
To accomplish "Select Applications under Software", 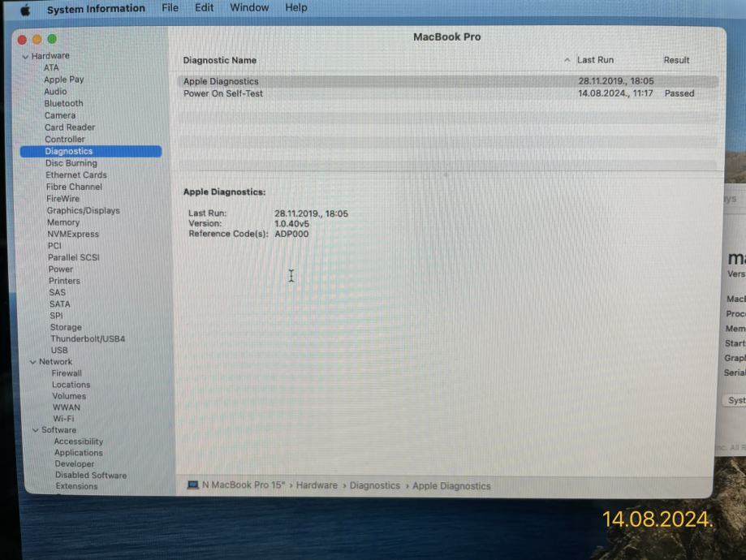I will [x=79, y=453].
